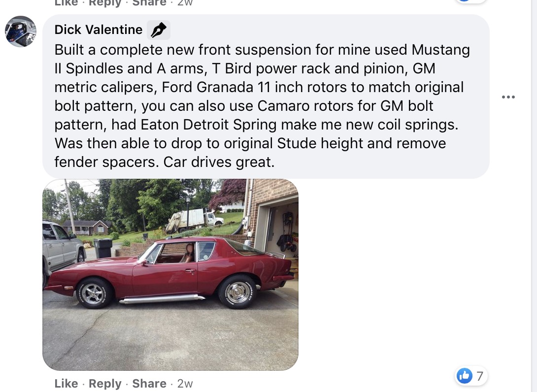Click the 2w timestamp below the photo
The width and height of the screenshot is (537, 392).
185,384
